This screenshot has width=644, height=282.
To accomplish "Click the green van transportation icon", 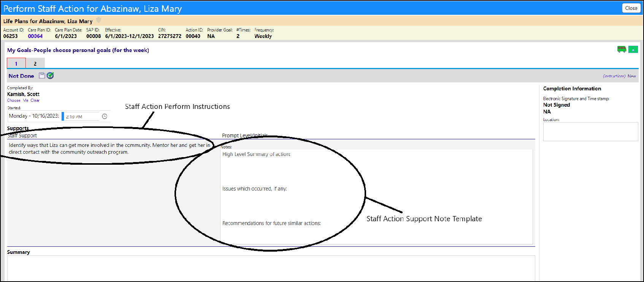I will [622, 49].
